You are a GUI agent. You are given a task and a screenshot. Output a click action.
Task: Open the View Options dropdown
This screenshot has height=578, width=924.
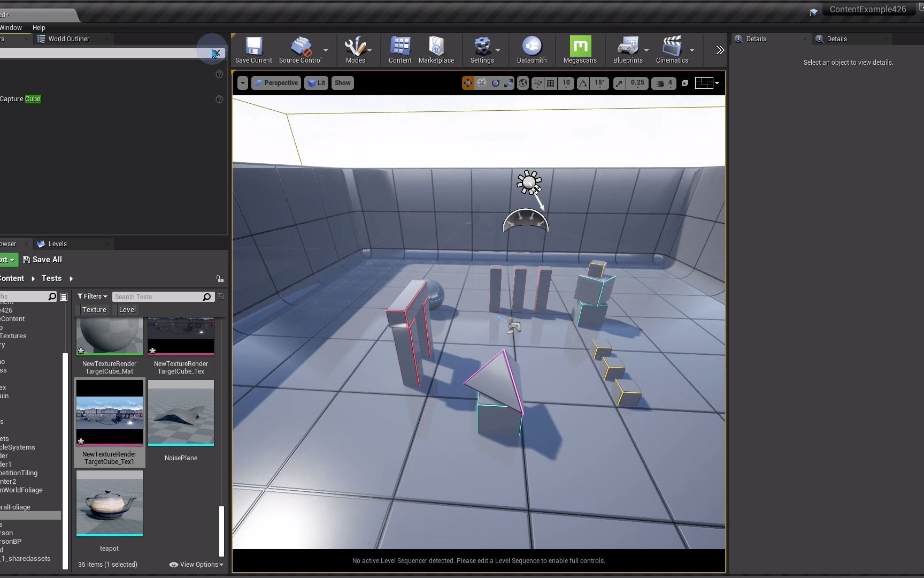point(196,564)
